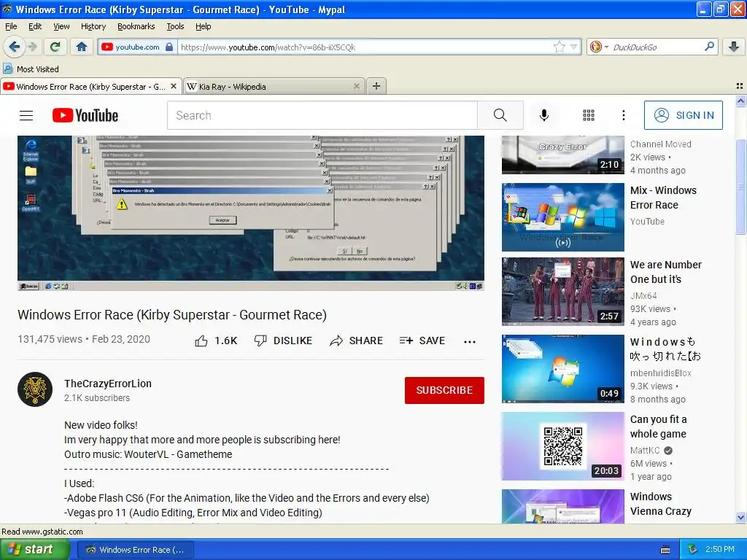
Task: Like the video with thumbs up icon
Action: (201, 341)
